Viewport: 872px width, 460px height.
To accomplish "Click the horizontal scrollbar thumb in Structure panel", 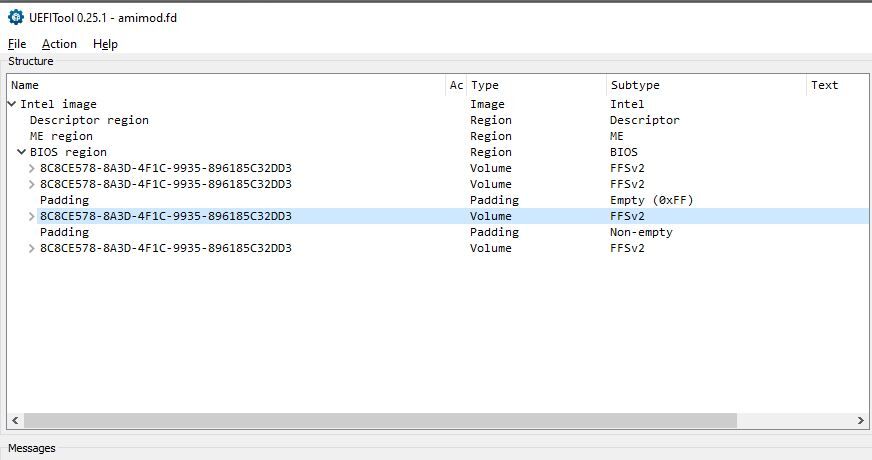I will pos(380,421).
